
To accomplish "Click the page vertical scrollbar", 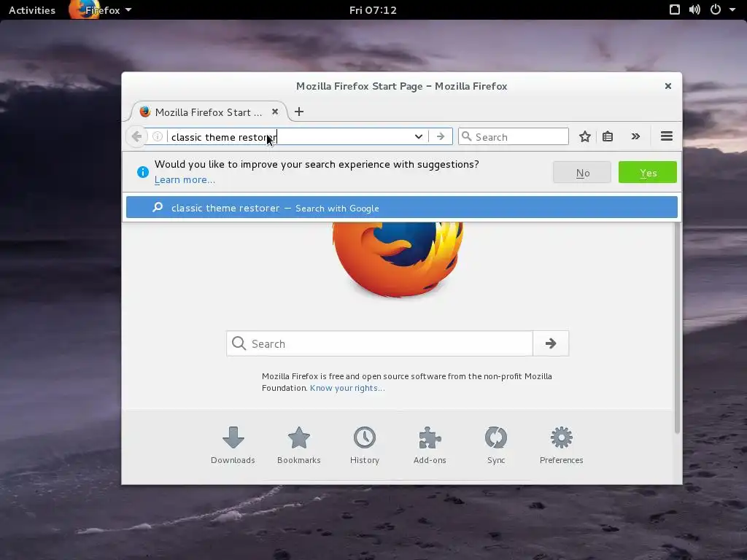I will click(x=676, y=327).
